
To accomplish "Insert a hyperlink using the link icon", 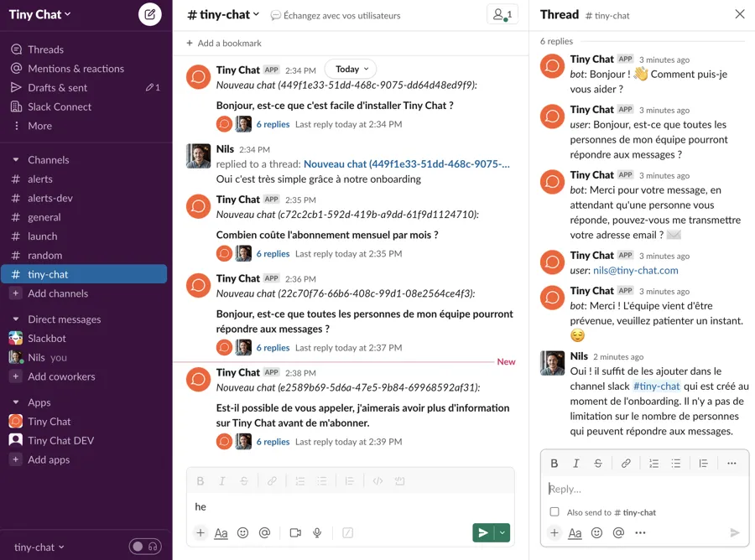I will pyautogui.click(x=626, y=463).
